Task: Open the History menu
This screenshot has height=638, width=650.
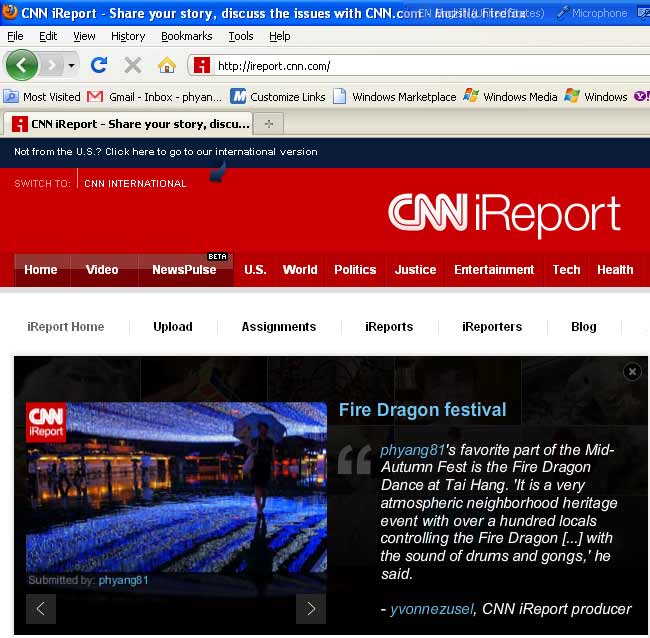Action: [128, 36]
